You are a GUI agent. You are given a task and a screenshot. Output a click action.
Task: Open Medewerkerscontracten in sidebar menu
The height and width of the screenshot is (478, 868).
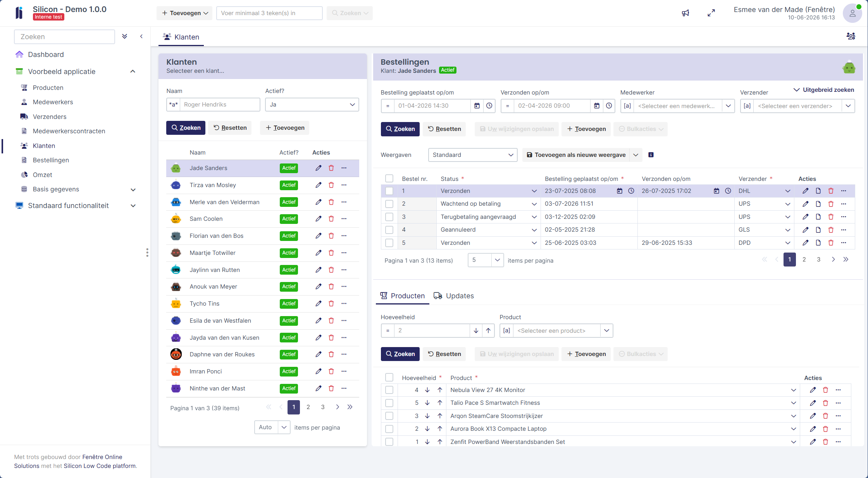tap(69, 131)
